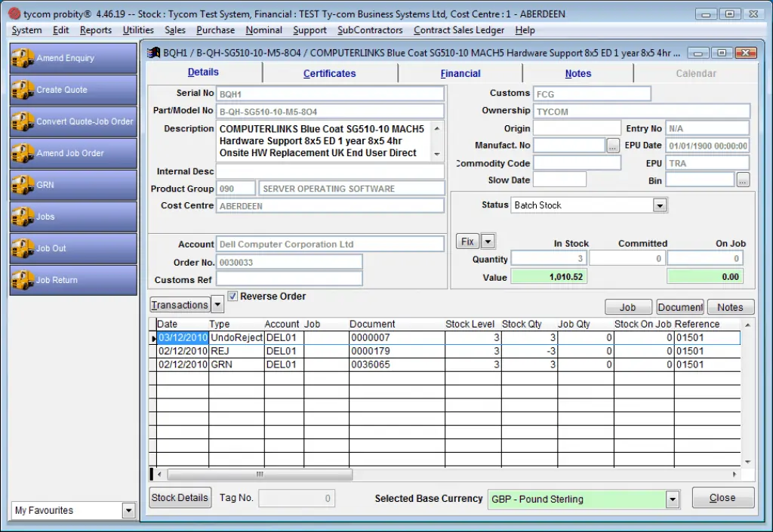
Task: Click in the Slow Date field
Action: [x=559, y=180]
